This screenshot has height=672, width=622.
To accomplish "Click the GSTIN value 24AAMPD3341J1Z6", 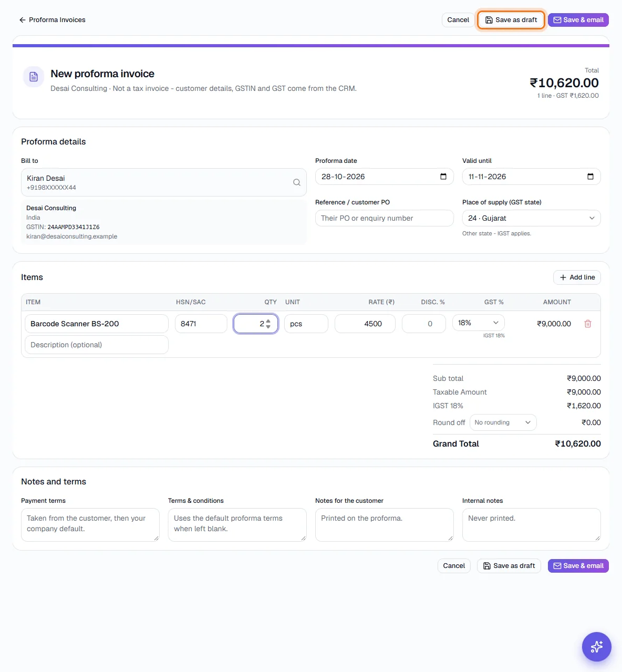I will pyautogui.click(x=74, y=227).
